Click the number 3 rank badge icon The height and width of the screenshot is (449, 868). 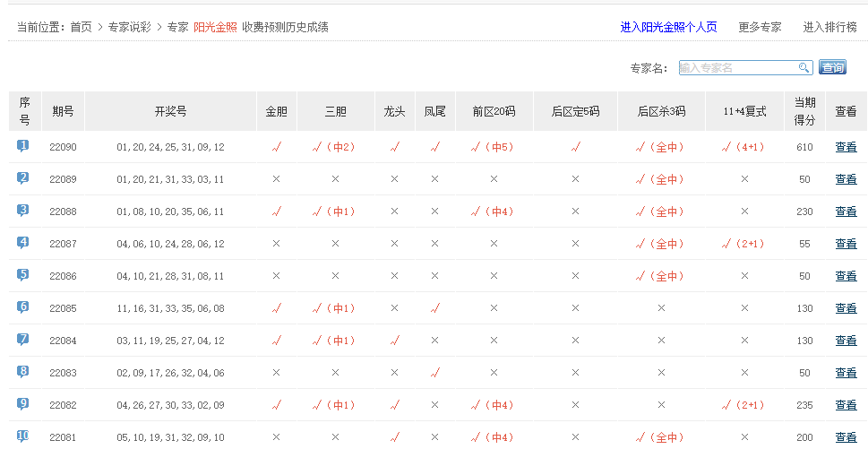23,211
